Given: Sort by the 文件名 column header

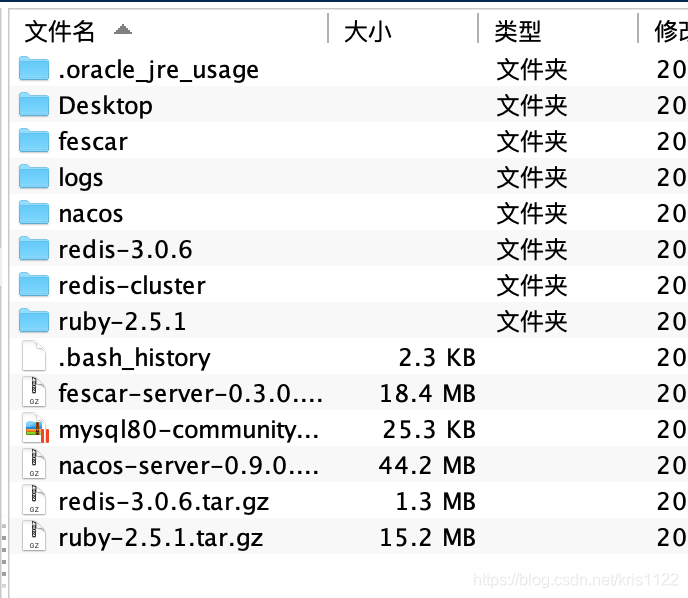Looking at the screenshot, I should 59,32.
